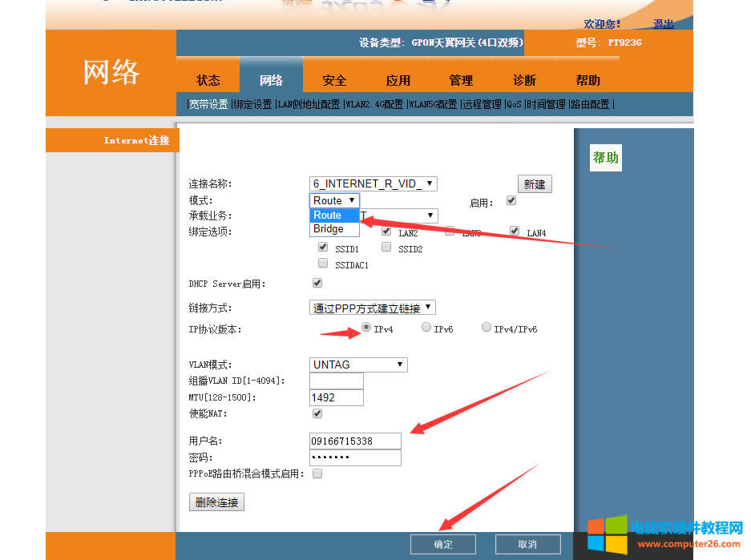Screen dimensions: 751x560
Task: Select the IPv6 radio button
Action: pyautogui.click(x=426, y=328)
